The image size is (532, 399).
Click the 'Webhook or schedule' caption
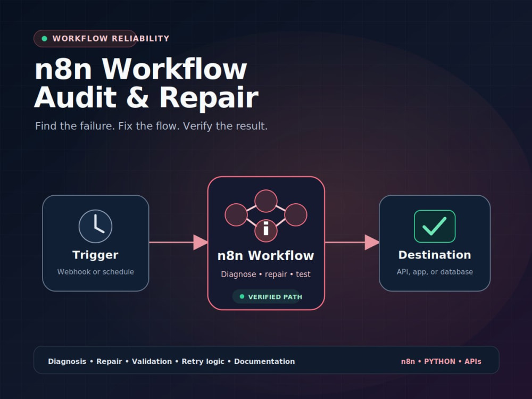click(95, 272)
